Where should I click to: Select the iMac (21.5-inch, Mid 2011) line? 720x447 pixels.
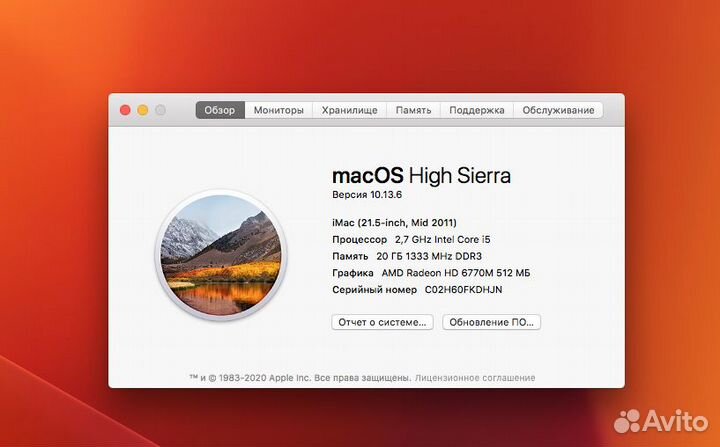394,223
